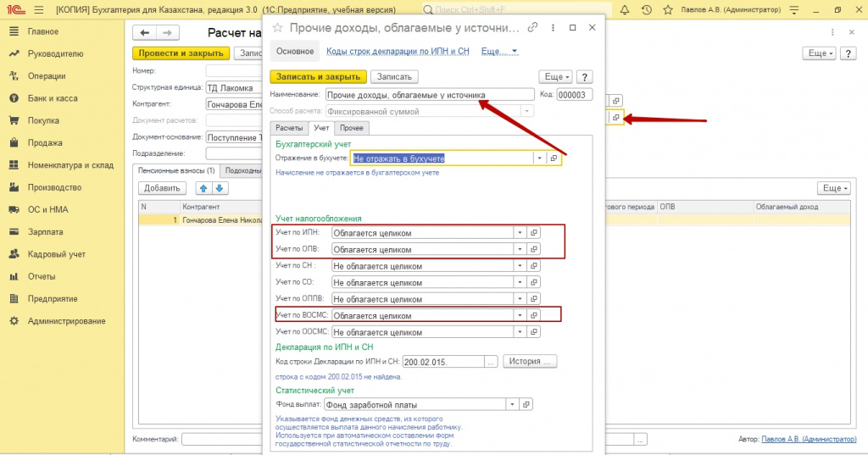Open the Отражение в бухучете item button
This screenshot has height=455, width=868.
[x=553, y=158]
